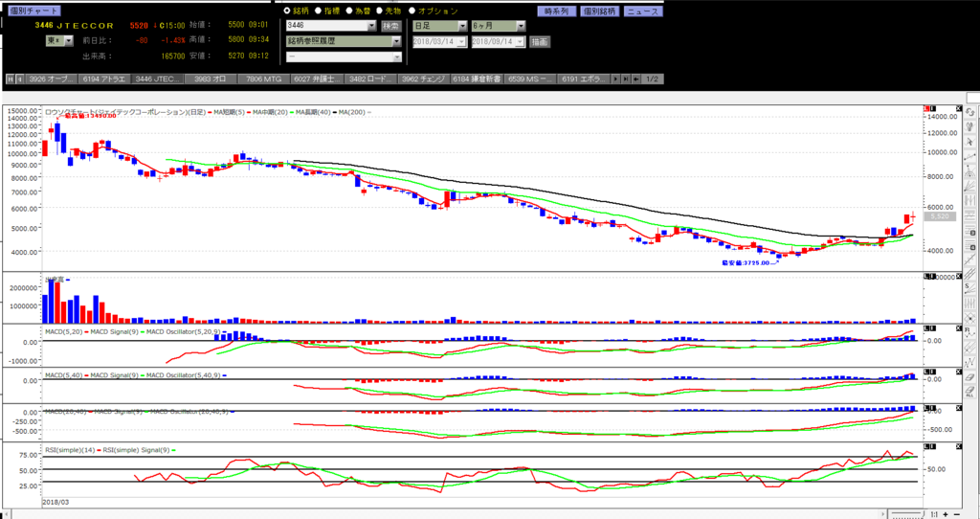Click the RSI(simple)(14) legend label
The image size is (980, 519).
click(x=72, y=450)
